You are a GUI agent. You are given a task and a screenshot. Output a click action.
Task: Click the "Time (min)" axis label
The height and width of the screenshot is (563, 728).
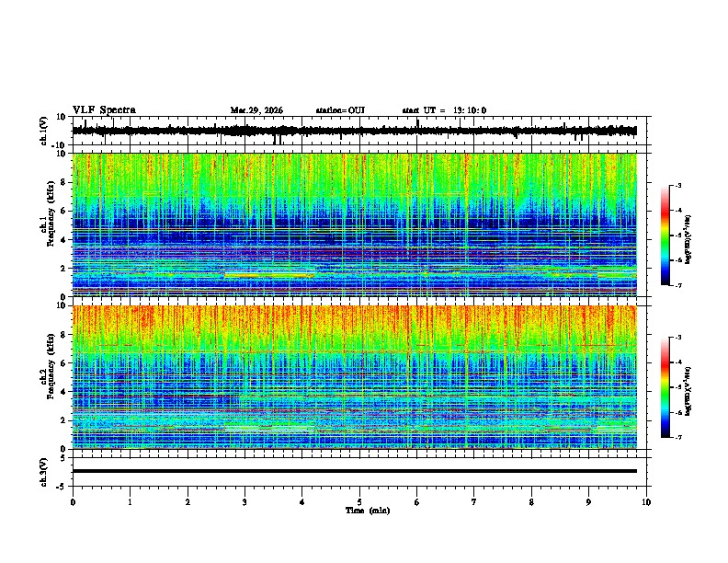click(x=368, y=511)
